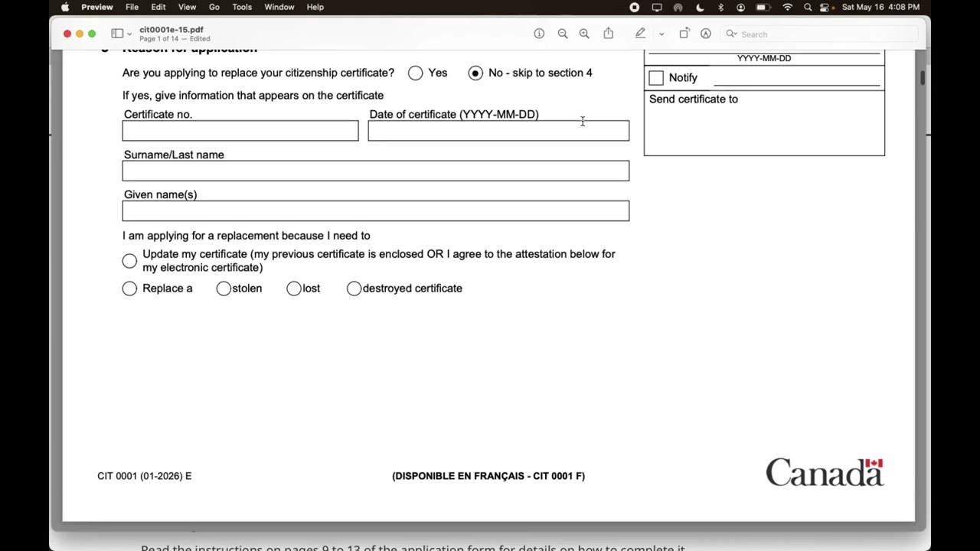The height and width of the screenshot is (551, 980).
Task: Open the View menu
Action: [x=187, y=7]
